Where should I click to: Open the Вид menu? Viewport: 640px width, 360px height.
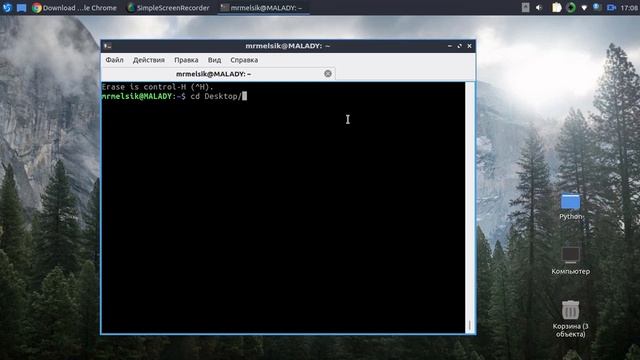tap(214, 60)
